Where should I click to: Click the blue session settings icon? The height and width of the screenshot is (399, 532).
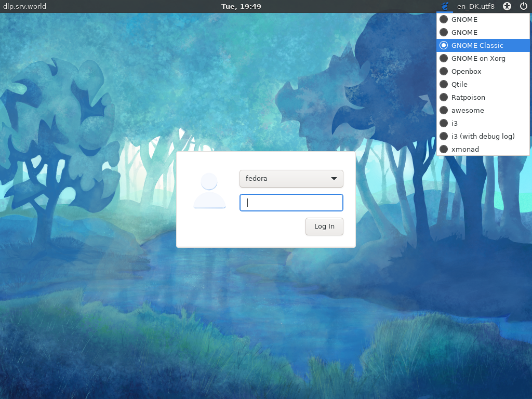click(x=444, y=6)
